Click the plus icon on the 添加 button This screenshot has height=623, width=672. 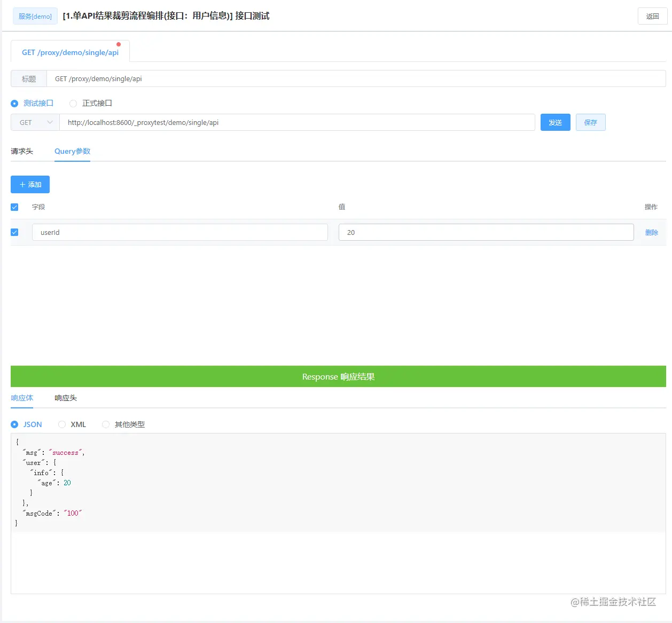click(x=23, y=184)
